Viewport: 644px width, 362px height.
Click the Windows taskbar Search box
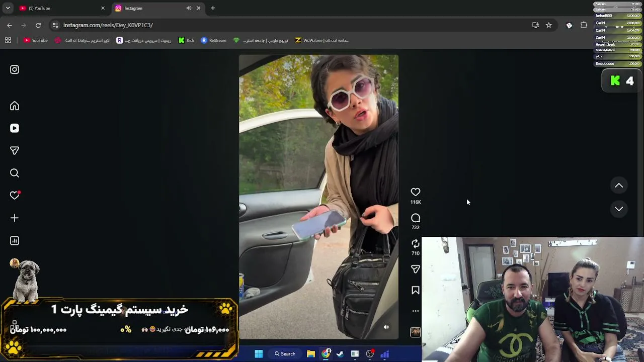(x=285, y=354)
